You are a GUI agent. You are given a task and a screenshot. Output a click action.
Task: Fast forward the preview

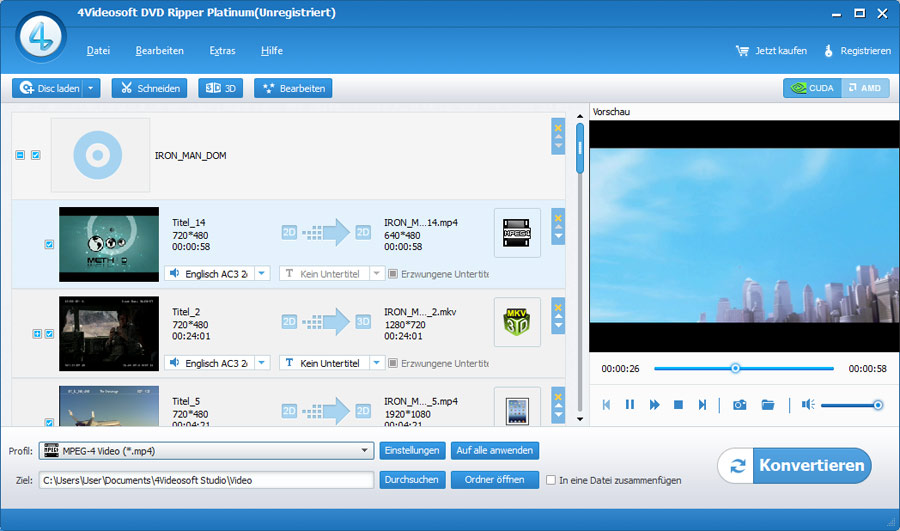coord(654,405)
